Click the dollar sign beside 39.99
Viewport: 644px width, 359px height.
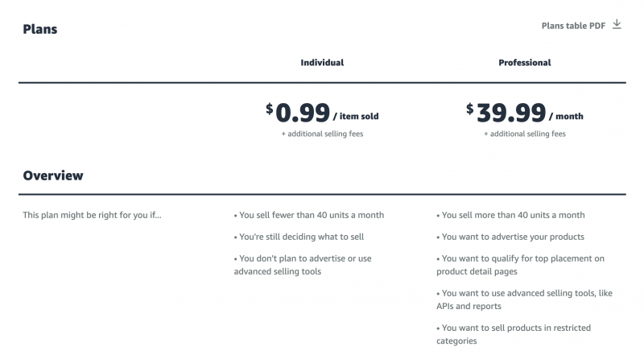pos(470,109)
